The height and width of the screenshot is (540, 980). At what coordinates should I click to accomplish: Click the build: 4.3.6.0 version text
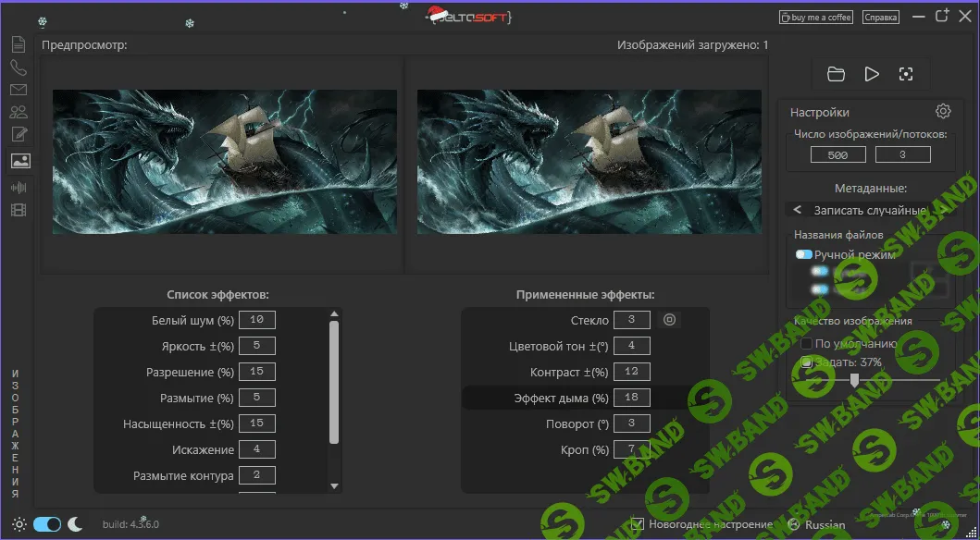[130, 524]
